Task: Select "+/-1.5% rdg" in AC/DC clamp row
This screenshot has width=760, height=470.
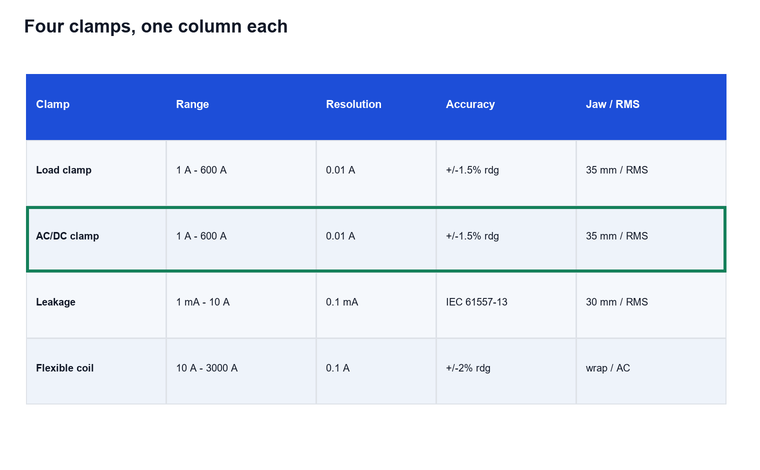Action: click(472, 236)
